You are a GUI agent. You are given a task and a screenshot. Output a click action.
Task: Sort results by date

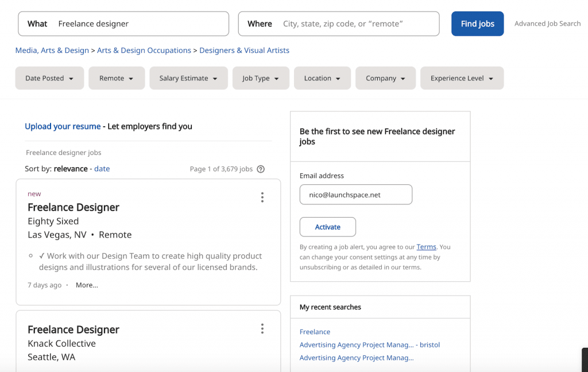(x=102, y=169)
